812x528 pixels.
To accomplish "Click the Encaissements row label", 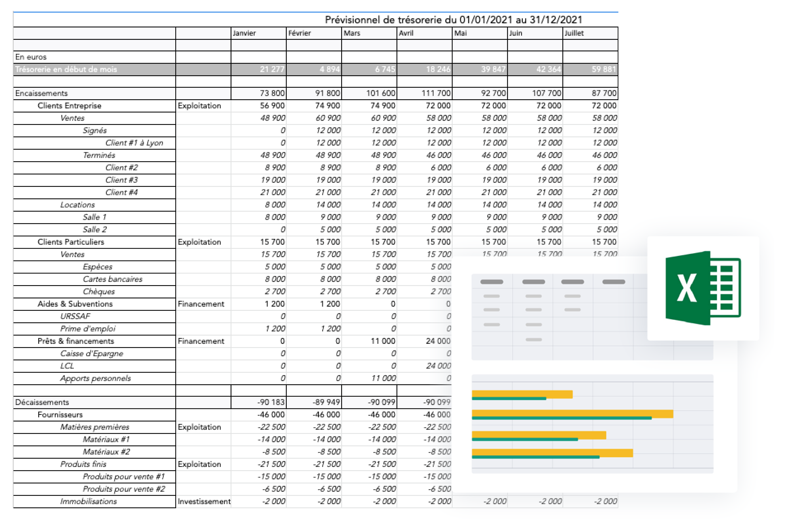I will (95, 93).
